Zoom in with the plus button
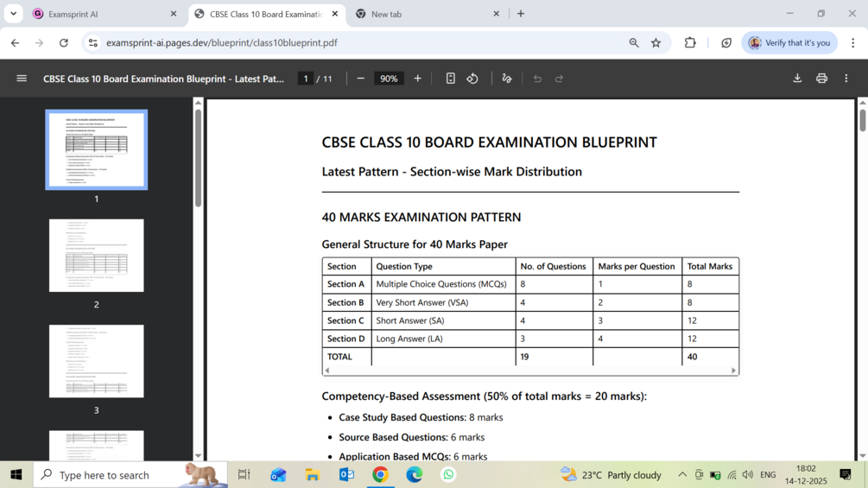The image size is (868, 488). pyautogui.click(x=417, y=79)
